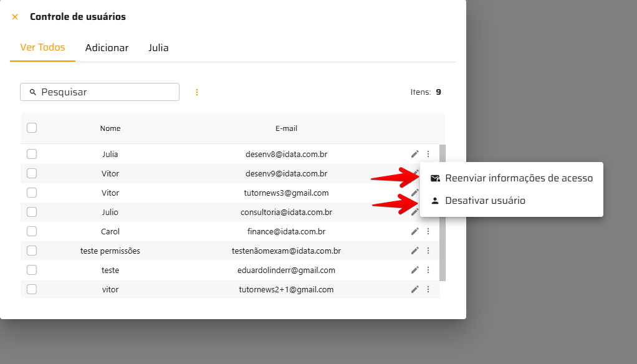Open more options for finance teste permissões row
637x364 pixels.
tap(428, 251)
